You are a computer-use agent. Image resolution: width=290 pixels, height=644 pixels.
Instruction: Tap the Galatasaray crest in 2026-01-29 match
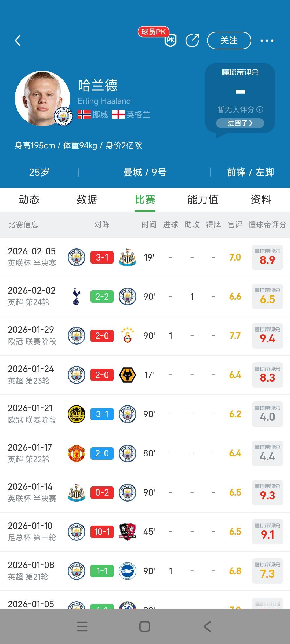pyautogui.click(x=128, y=336)
